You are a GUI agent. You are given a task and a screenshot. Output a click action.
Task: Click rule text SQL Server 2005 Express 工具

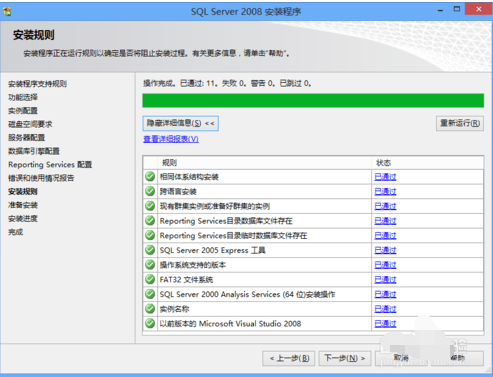[x=212, y=250]
